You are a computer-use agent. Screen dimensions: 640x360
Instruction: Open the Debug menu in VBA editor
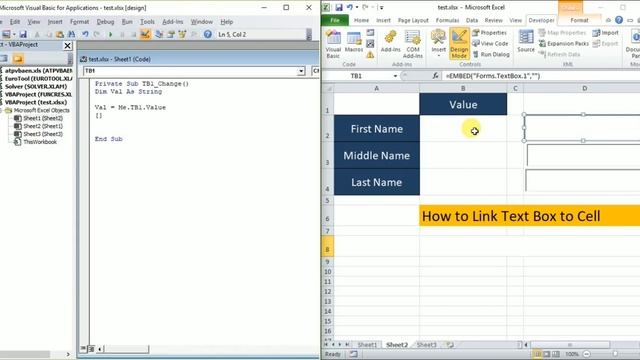click(105, 22)
